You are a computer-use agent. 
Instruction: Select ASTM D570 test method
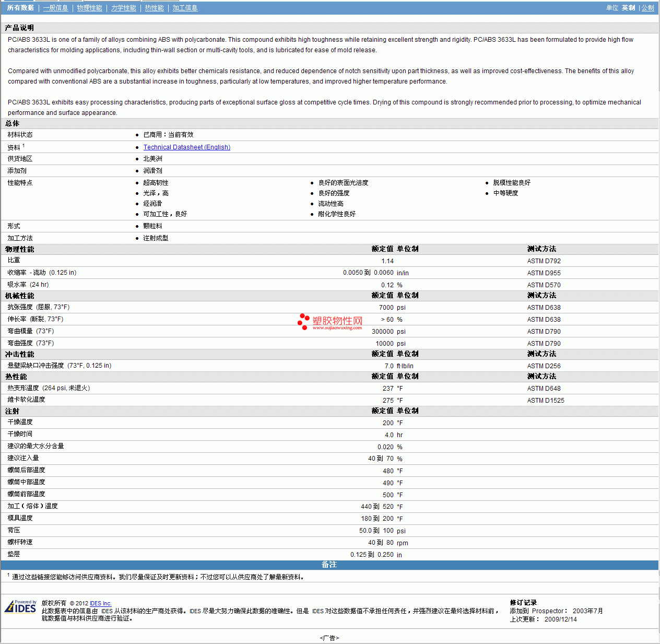(x=544, y=285)
